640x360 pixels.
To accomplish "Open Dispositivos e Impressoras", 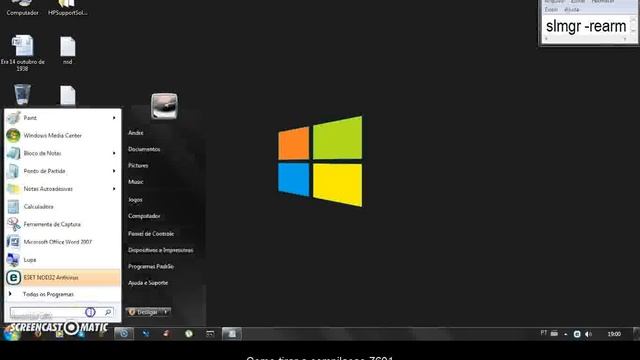I will (160, 250).
